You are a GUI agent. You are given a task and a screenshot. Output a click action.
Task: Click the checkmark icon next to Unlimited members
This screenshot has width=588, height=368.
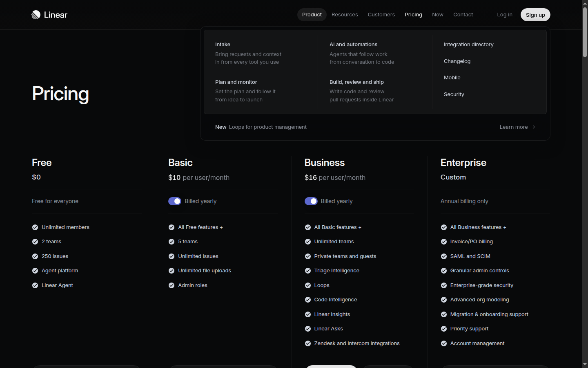(x=35, y=227)
